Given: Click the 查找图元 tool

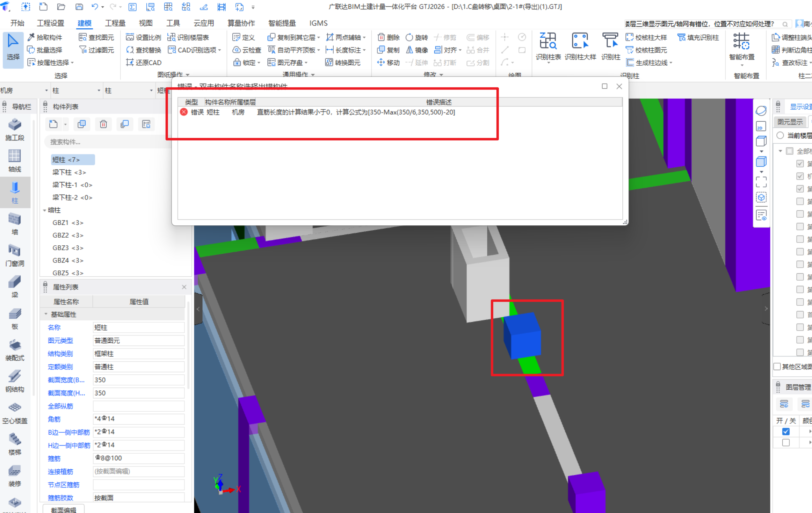Looking at the screenshot, I should [x=96, y=37].
